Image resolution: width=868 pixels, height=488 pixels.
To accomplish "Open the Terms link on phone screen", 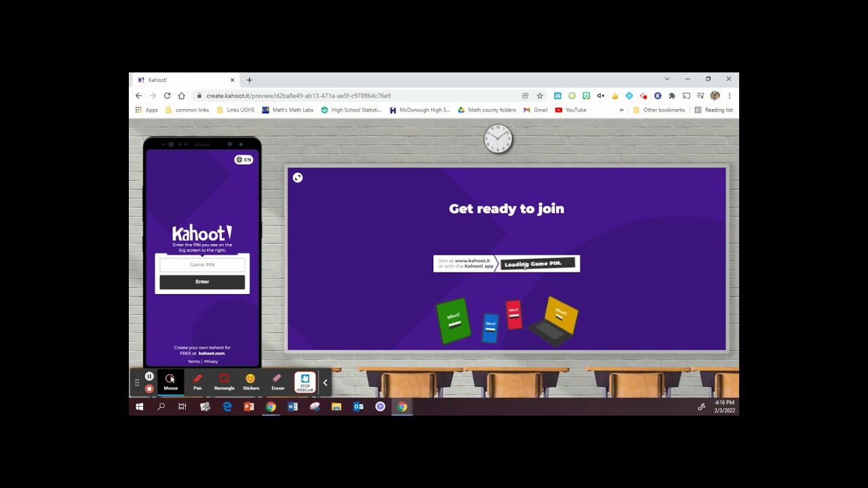I will point(193,361).
